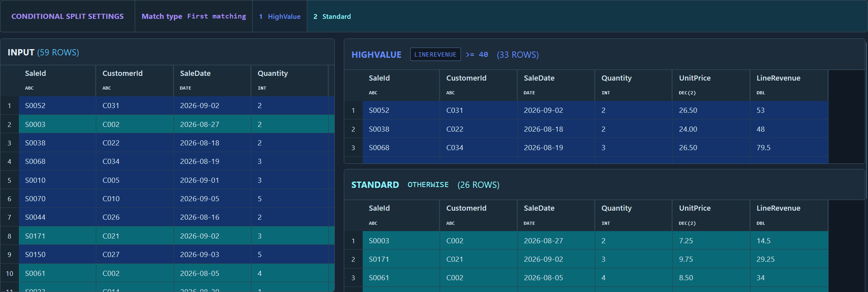The image size is (868, 292).
Task: Select the S0038 cell in the Input table
Action: pyautogui.click(x=57, y=143)
